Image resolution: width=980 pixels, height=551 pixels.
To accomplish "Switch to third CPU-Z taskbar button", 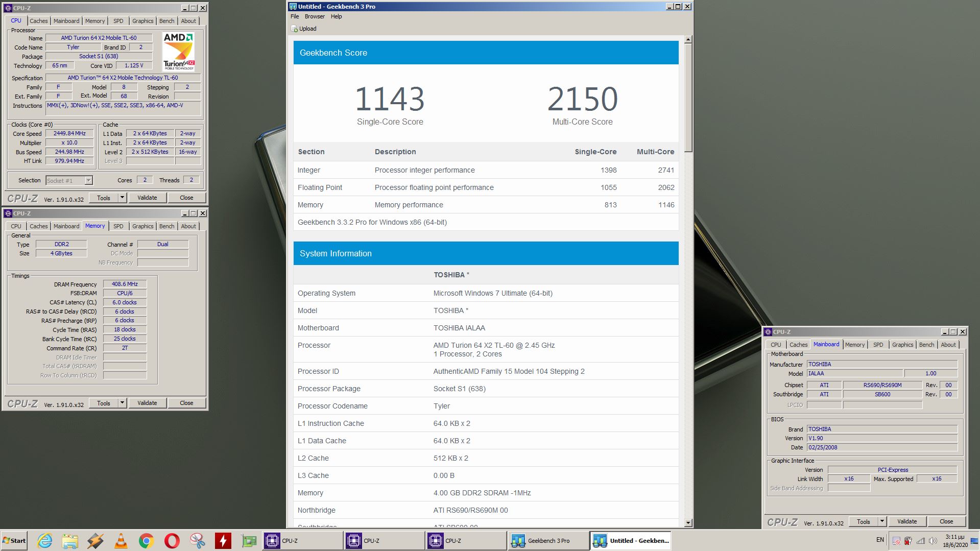I will [x=466, y=540].
